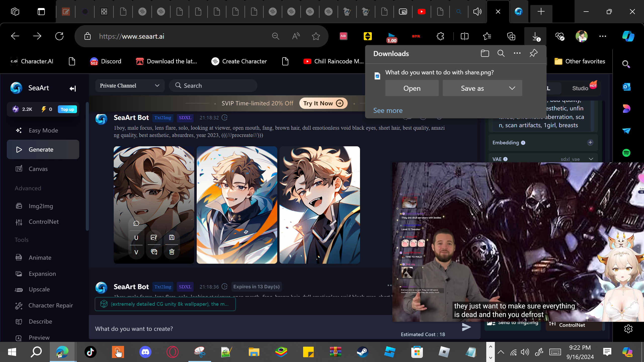This screenshot has width=644, height=362.
Task: Click the image-upload icon beside U button
Action: [154, 238]
